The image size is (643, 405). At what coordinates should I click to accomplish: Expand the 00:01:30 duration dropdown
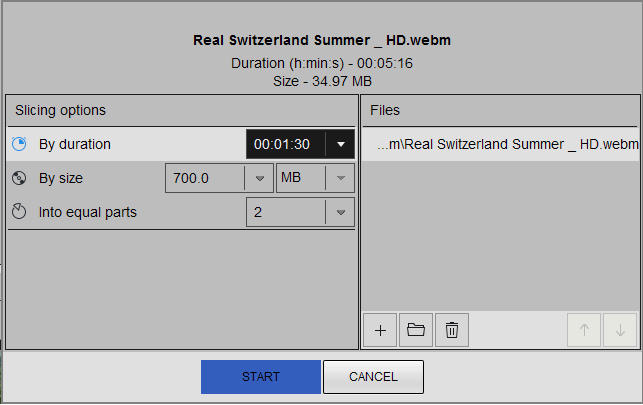tap(340, 144)
